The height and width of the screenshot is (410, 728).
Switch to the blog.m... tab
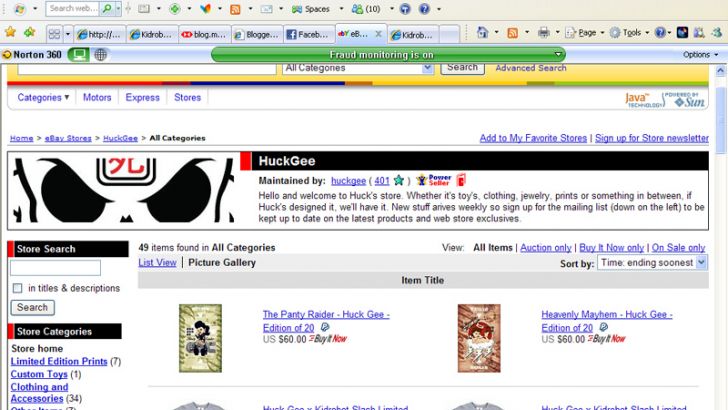(x=204, y=34)
